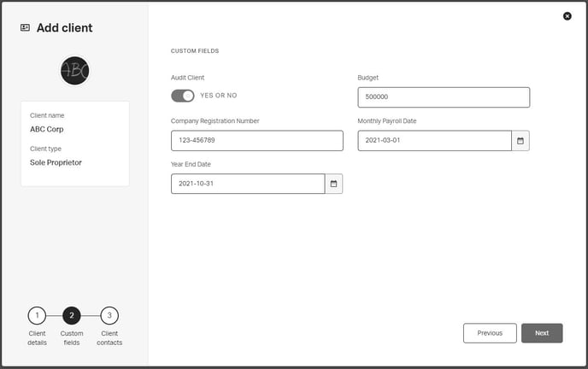Jump to step 3 Client contacts
The height and width of the screenshot is (369, 588).
pos(109,316)
